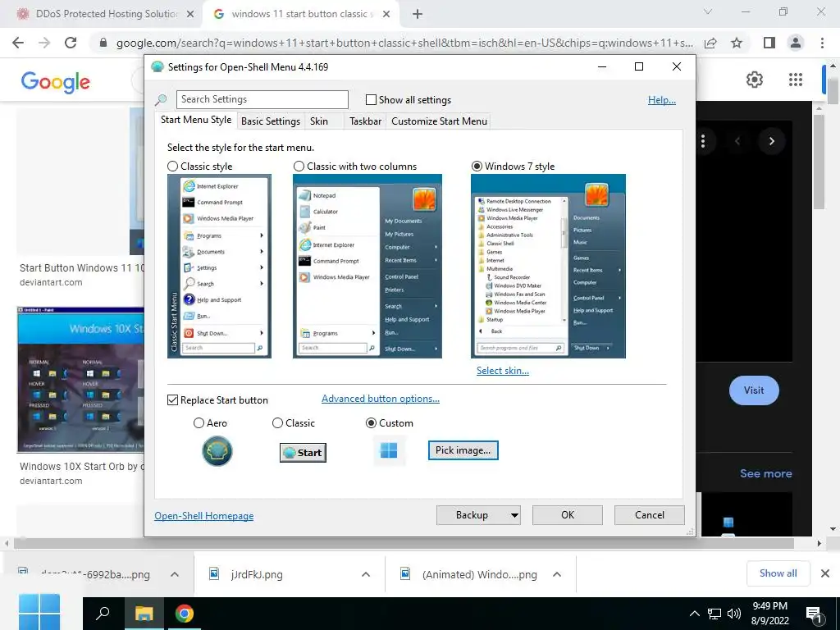Image resolution: width=840 pixels, height=630 pixels.
Task: Open network icon in system tray
Action: pos(714,614)
